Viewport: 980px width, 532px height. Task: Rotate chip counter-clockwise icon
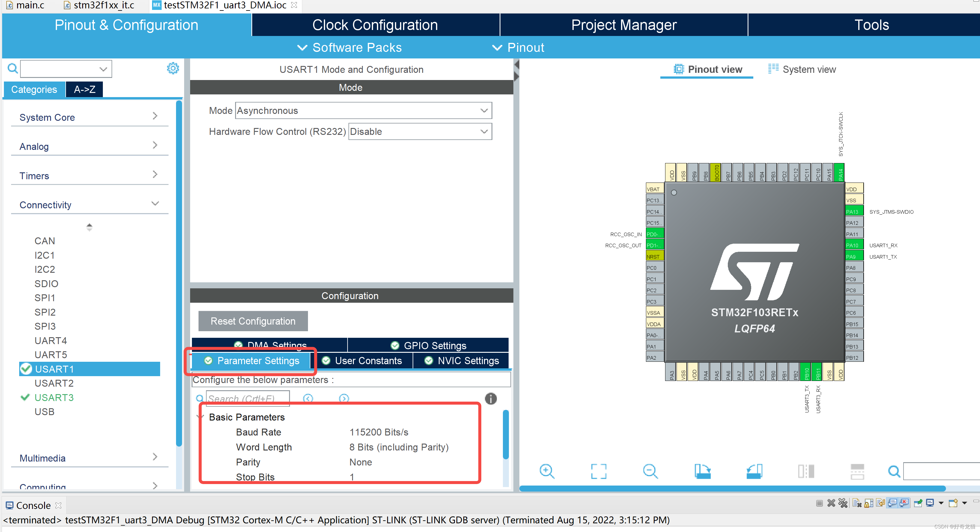point(754,471)
